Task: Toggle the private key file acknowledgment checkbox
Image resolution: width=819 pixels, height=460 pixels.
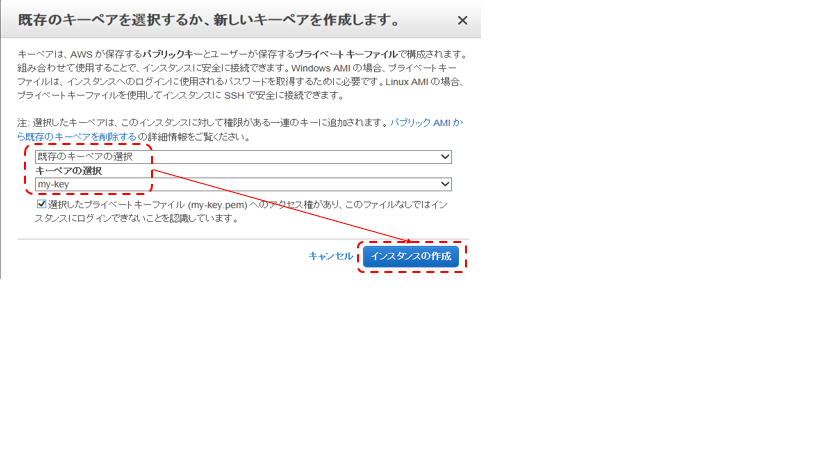Action: coord(41,204)
